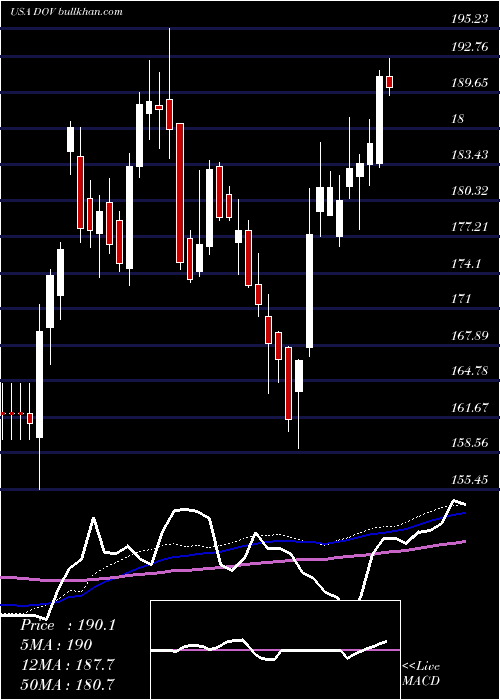Select the 183.43 price axis label
Screen dimensions: 500x700
coord(469,155)
